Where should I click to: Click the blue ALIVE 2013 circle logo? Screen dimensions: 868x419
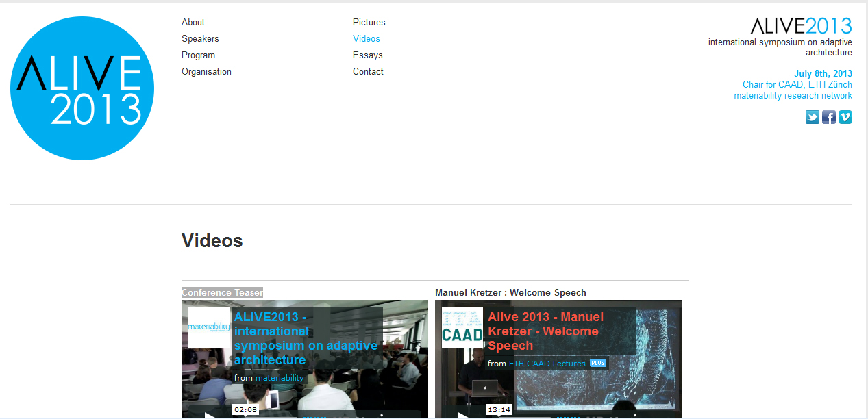(82, 88)
